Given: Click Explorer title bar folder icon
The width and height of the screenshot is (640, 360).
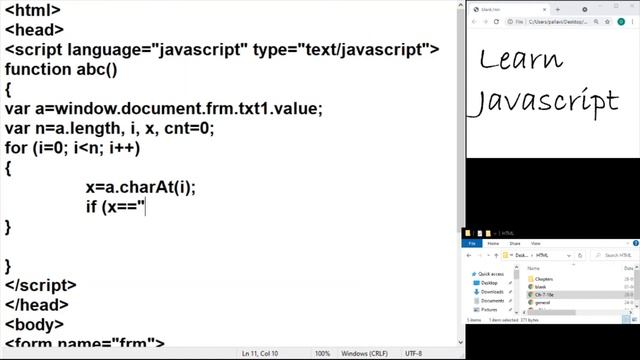Looking at the screenshot, I should pos(468,233).
